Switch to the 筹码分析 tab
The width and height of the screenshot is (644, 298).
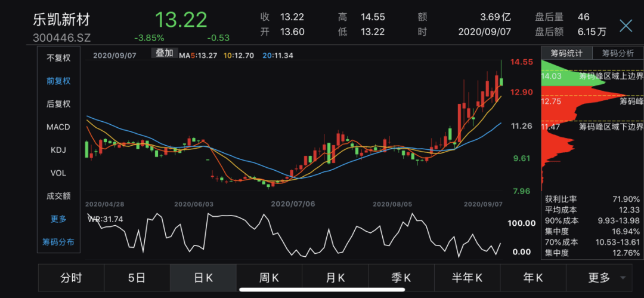(x=618, y=53)
